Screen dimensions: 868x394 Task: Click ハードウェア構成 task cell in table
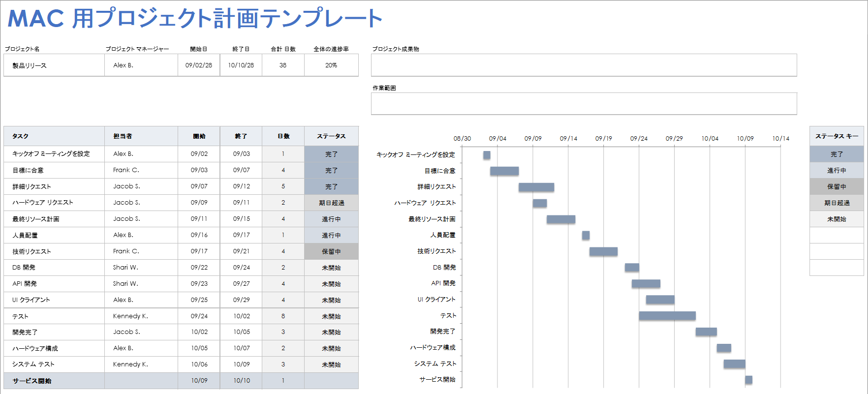click(x=54, y=348)
